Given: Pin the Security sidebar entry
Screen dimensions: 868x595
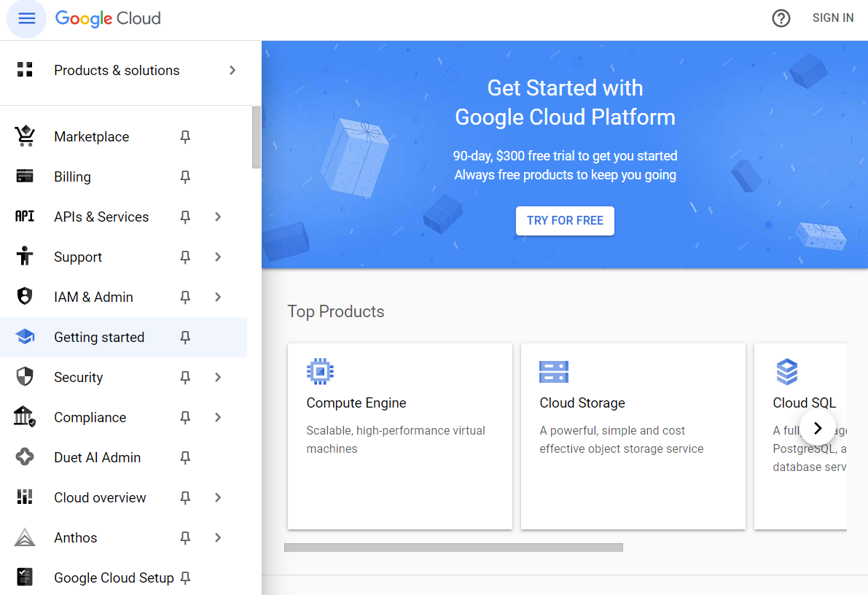Looking at the screenshot, I should click(185, 377).
